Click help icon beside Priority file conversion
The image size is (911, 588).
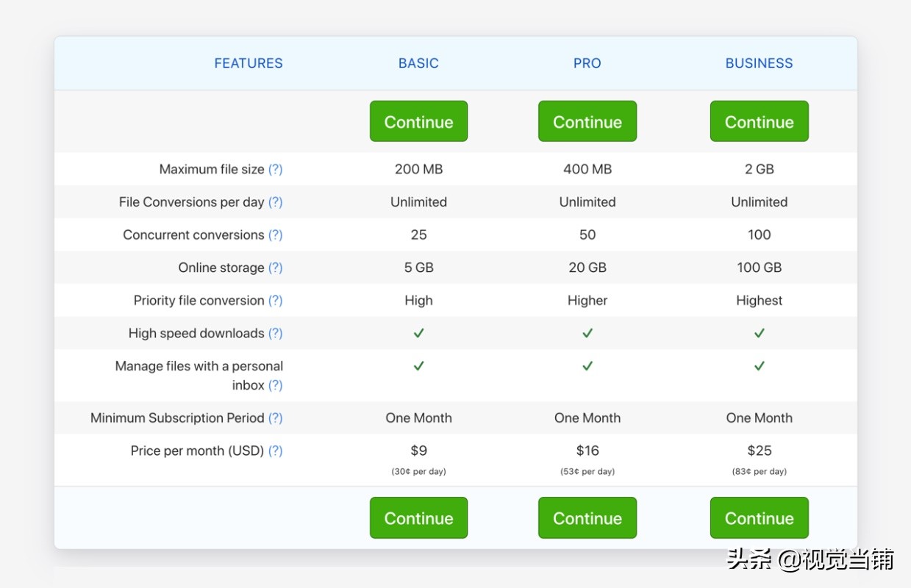click(275, 301)
